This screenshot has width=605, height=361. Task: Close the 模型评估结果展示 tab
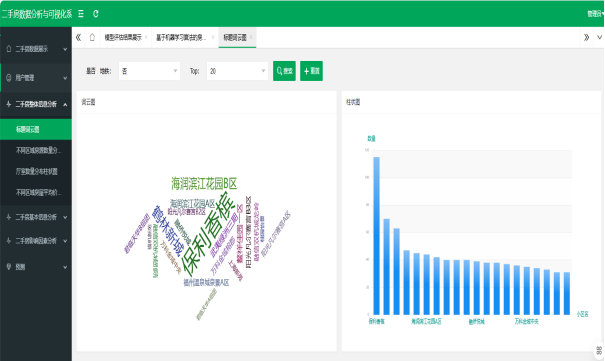coord(146,37)
